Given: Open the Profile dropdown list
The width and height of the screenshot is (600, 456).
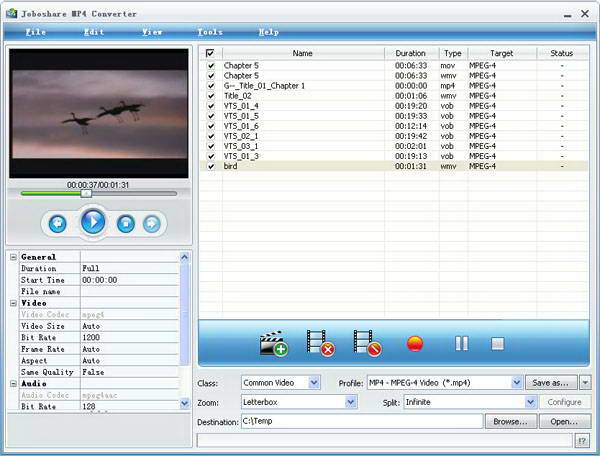Looking at the screenshot, I should point(517,382).
